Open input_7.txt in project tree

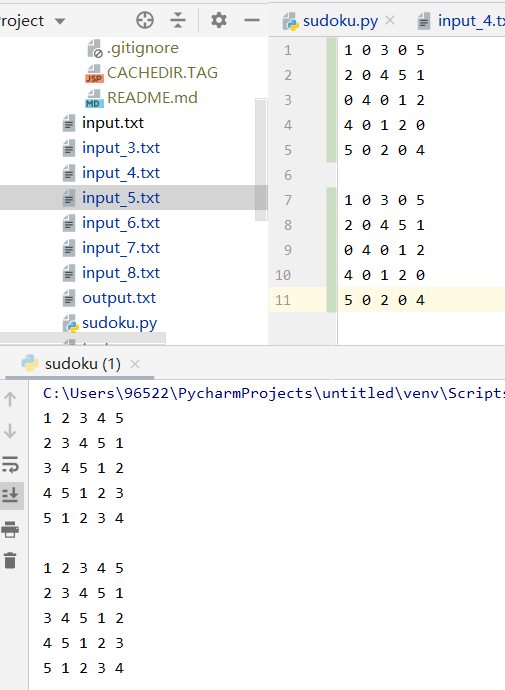click(x=112, y=248)
